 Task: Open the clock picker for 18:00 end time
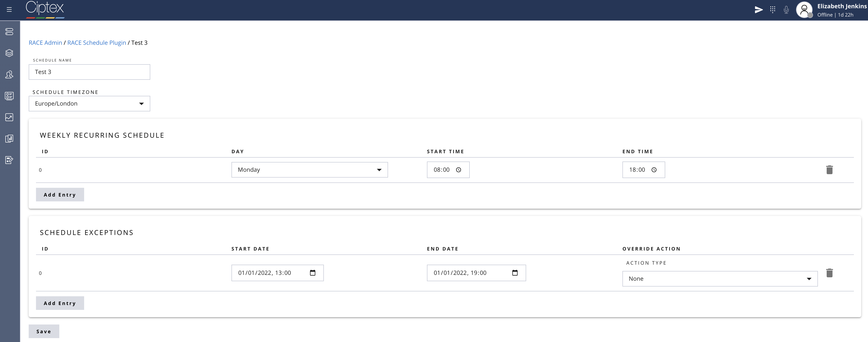coord(654,170)
